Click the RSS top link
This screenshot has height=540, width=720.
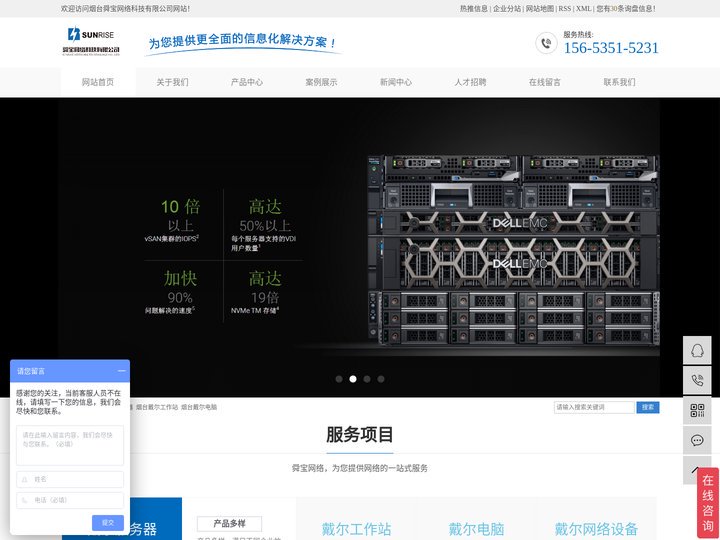pyautogui.click(x=565, y=8)
